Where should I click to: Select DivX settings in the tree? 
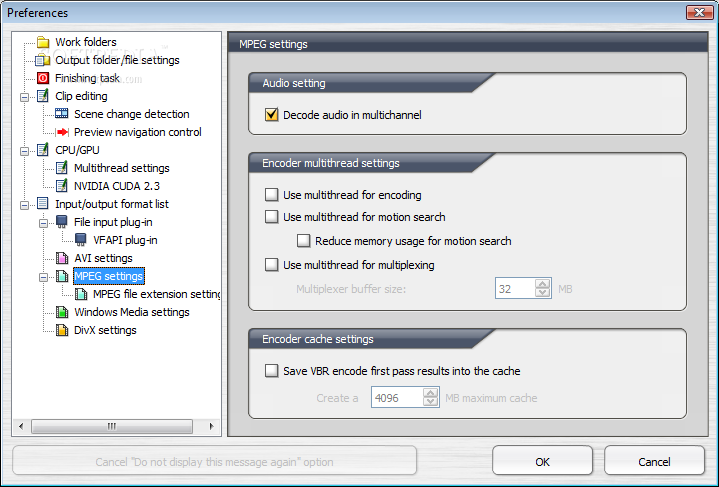point(105,330)
